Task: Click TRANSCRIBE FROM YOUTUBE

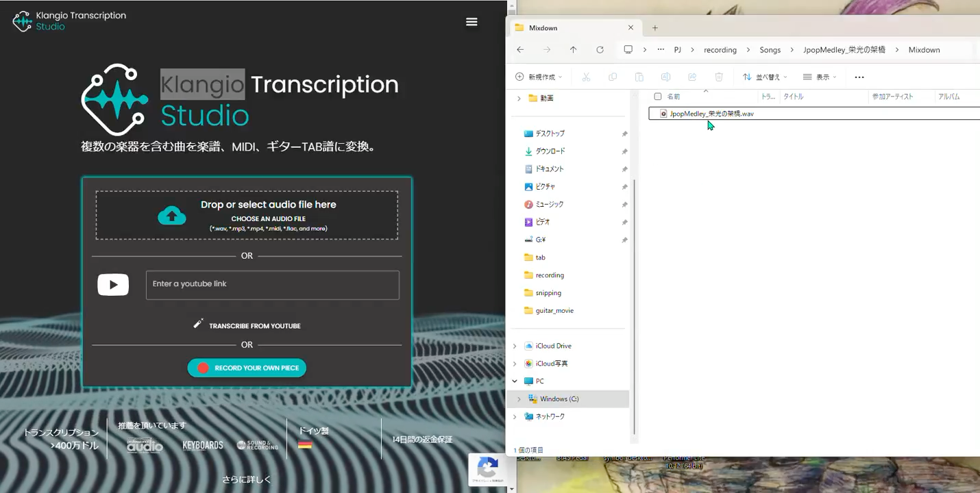Action: click(x=255, y=326)
